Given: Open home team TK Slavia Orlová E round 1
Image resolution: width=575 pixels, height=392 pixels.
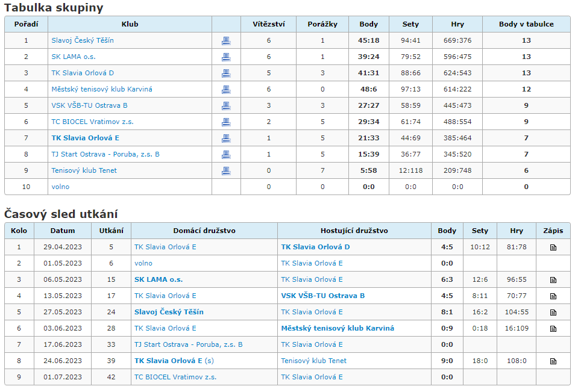Looking at the screenshot, I should 165,247.
